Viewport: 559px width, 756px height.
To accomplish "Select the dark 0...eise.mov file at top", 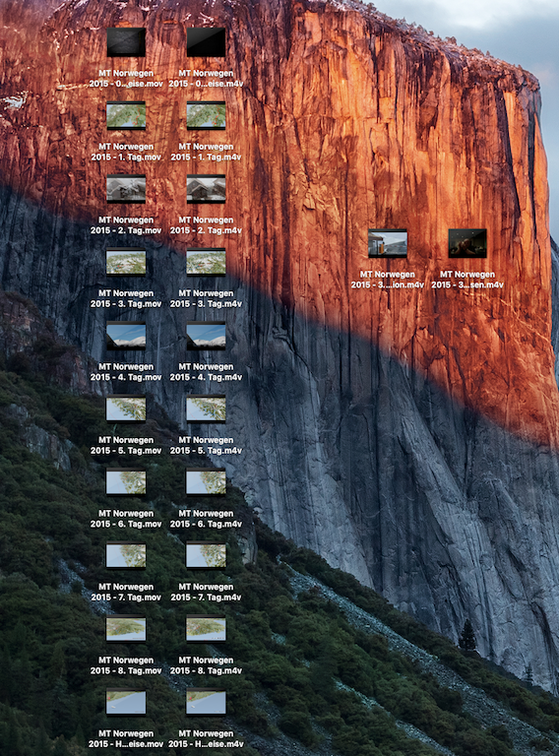I will point(126,42).
